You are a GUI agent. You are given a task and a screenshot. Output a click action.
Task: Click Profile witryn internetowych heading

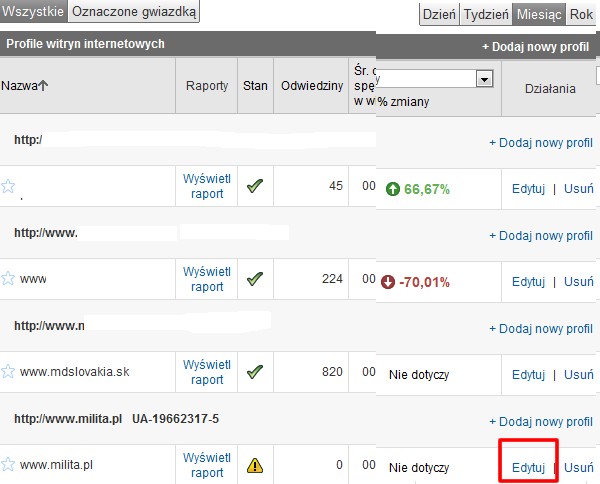pyautogui.click(x=85, y=44)
